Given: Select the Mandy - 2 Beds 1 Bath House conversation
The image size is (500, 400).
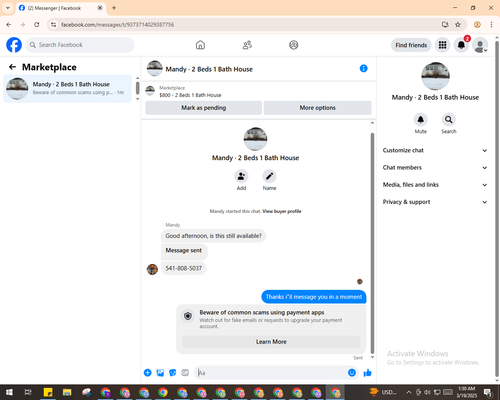Looking at the screenshot, I should (x=67, y=89).
